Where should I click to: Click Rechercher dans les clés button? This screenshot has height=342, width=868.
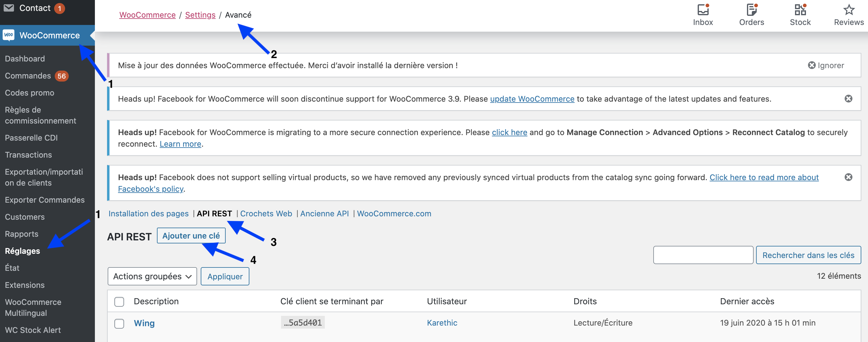[808, 255]
